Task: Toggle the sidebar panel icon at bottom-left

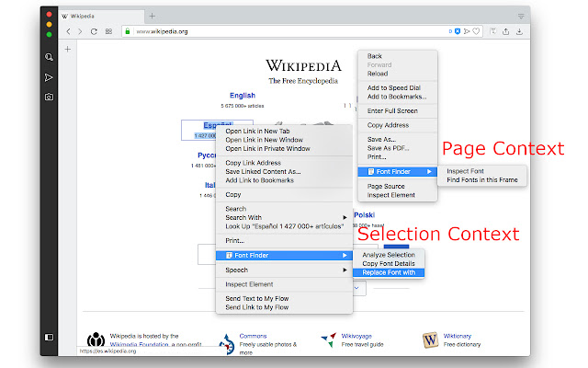Action: pyautogui.click(x=49, y=337)
